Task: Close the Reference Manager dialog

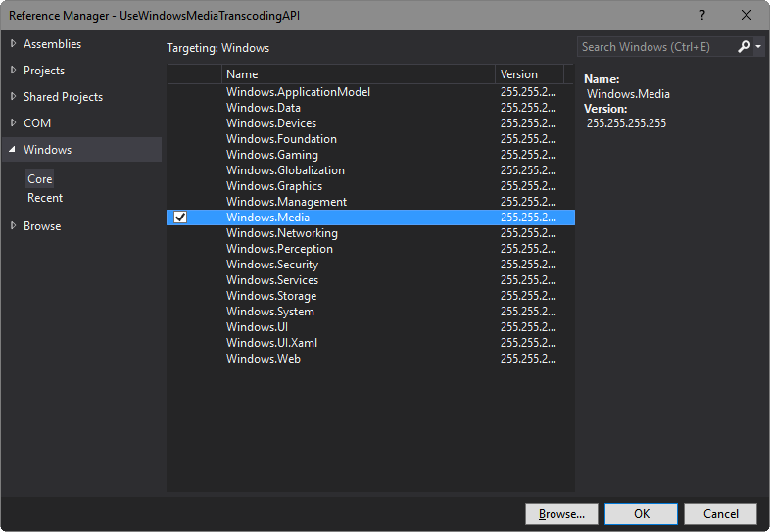Action: (x=746, y=16)
